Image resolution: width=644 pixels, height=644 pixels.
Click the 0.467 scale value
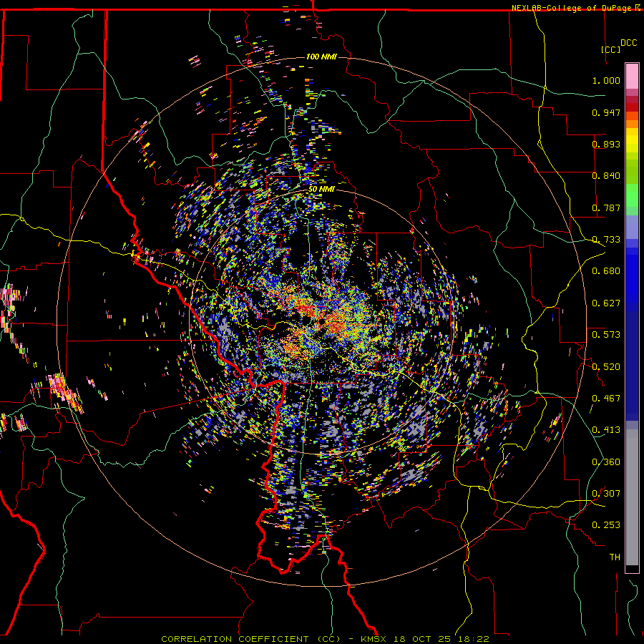606,399
